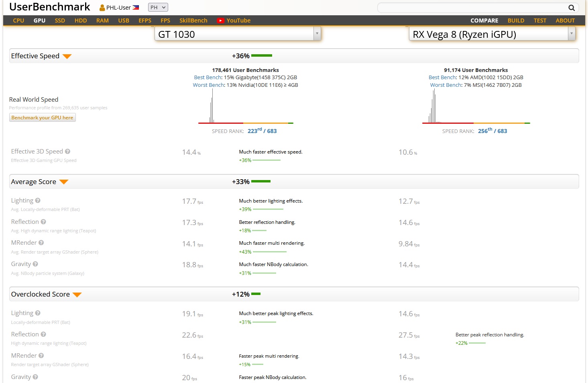This screenshot has width=588, height=383.
Task: Click Benchmark your GPU here button
Action: (x=42, y=118)
